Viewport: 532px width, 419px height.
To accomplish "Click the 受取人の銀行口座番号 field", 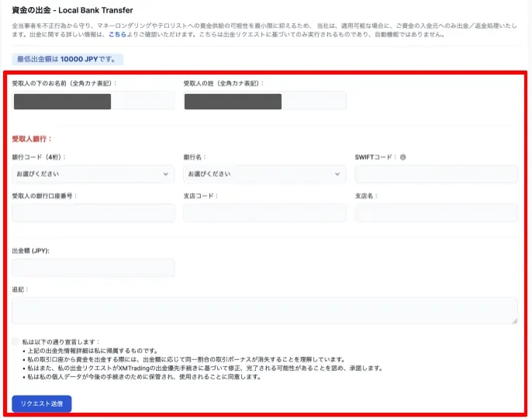I will pos(93,213).
